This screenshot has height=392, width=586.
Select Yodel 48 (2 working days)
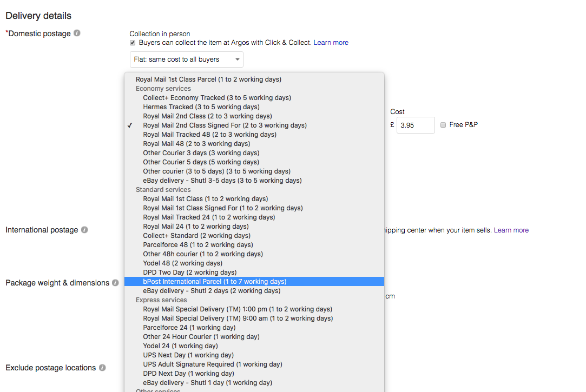(x=254, y=263)
